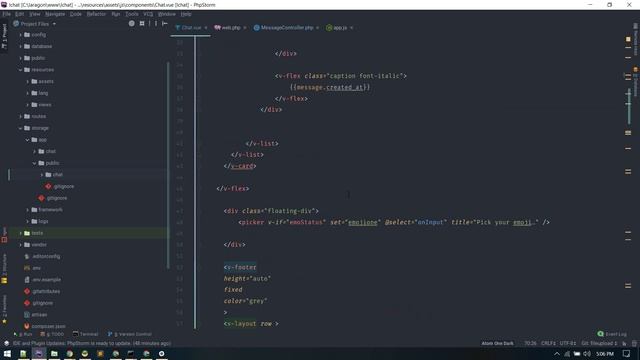This screenshot has height=360, width=640.
Task: Open the Version Control tool window
Action: point(130,334)
